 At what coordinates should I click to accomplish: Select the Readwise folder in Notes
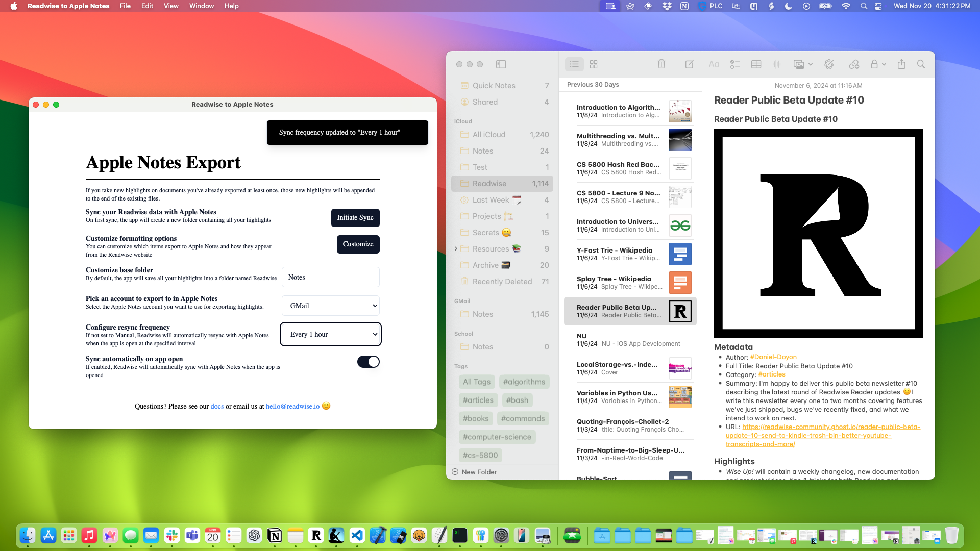pos(502,184)
